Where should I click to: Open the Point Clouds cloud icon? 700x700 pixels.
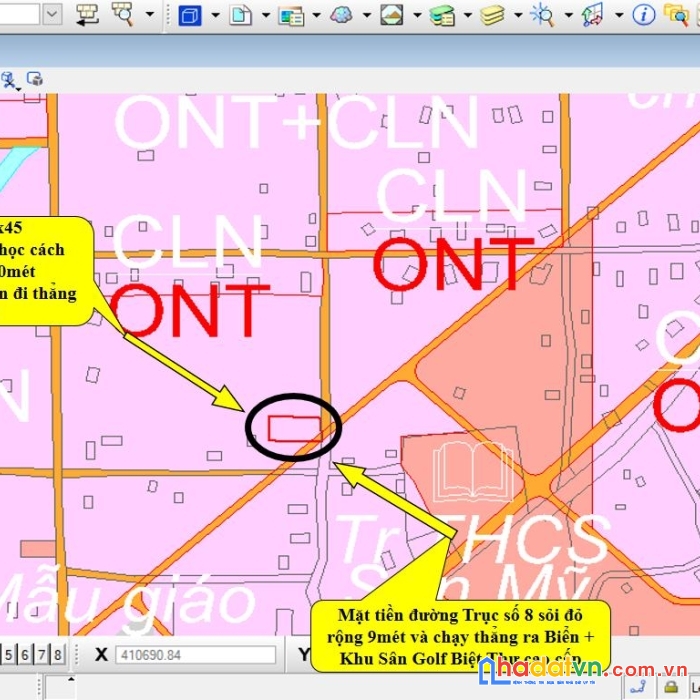pos(341,15)
